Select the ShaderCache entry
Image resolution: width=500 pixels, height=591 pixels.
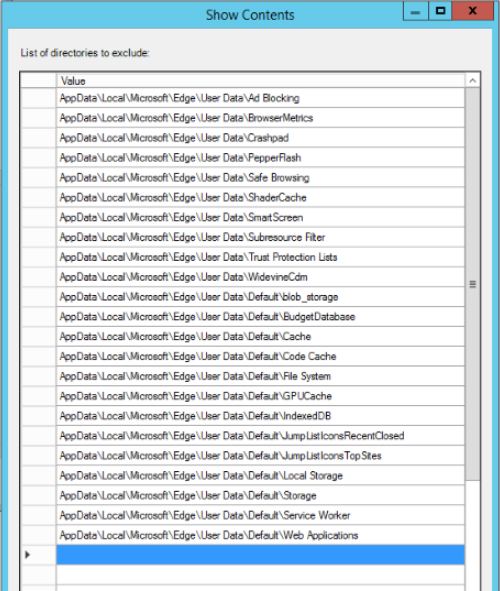pyautogui.click(x=260, y=198)
